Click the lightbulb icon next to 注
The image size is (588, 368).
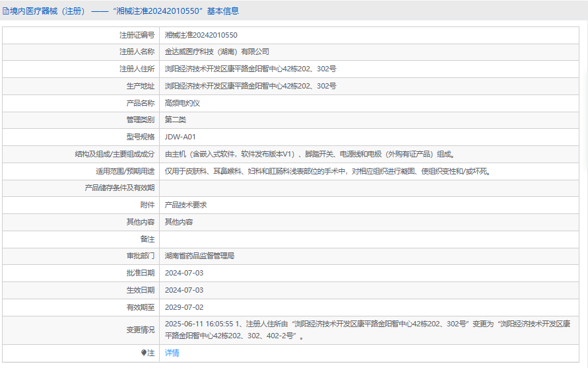pyautogui.click(x=144, y=353)
